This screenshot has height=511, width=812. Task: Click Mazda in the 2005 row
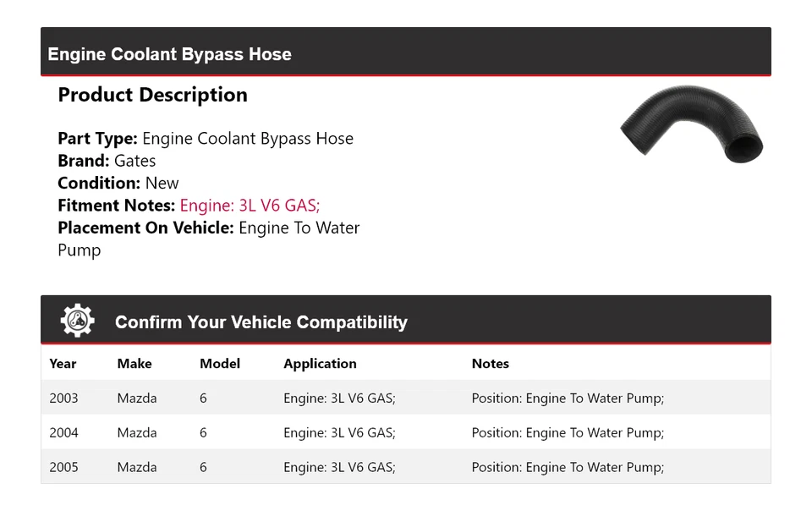tap(137, 467)
